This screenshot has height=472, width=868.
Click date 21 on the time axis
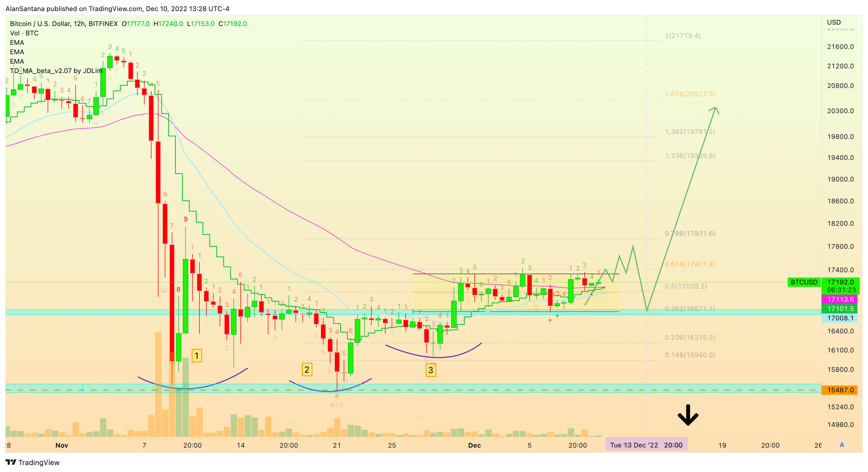pyautogui.click(x=337, y=445)
